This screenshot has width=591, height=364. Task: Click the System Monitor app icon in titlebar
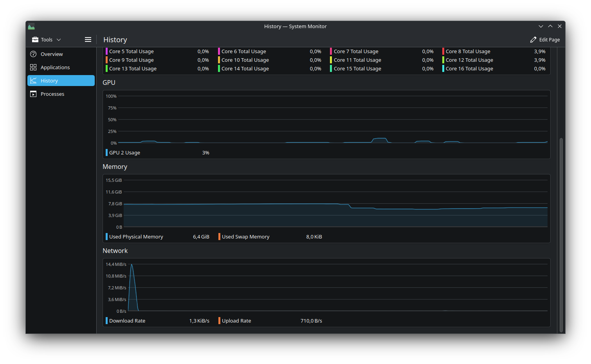click(x=31, y=27)
